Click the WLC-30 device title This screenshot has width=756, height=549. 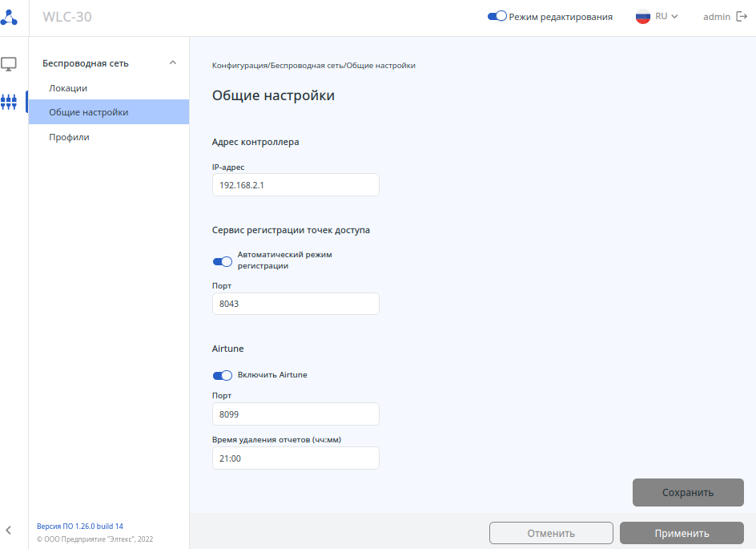click(x=67, y=17)
